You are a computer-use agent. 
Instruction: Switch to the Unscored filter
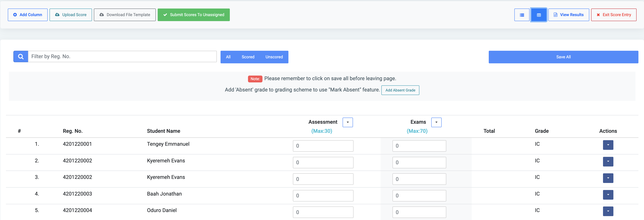point(274,57)
